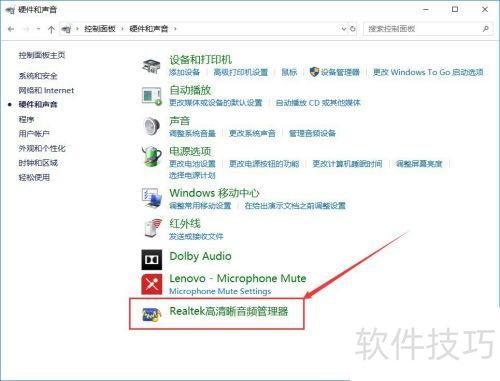Select 网络和 Internet in sidebar
This screenshot has width=500, height=381.
pos(46,90)
